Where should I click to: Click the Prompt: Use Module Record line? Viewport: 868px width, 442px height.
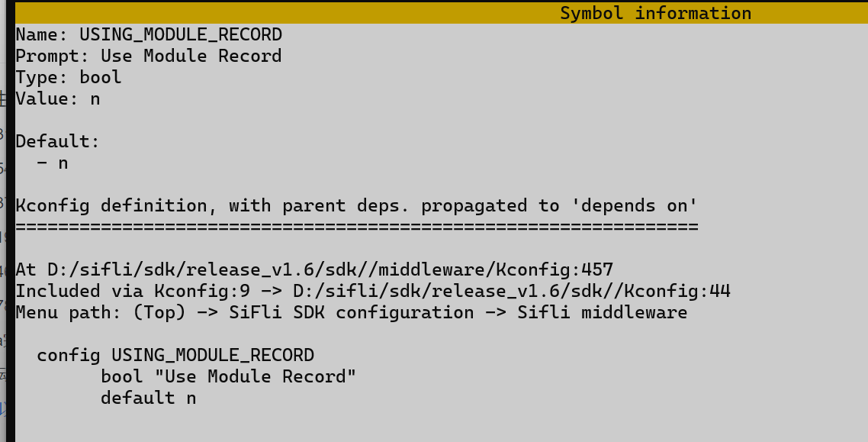(149, 56)
